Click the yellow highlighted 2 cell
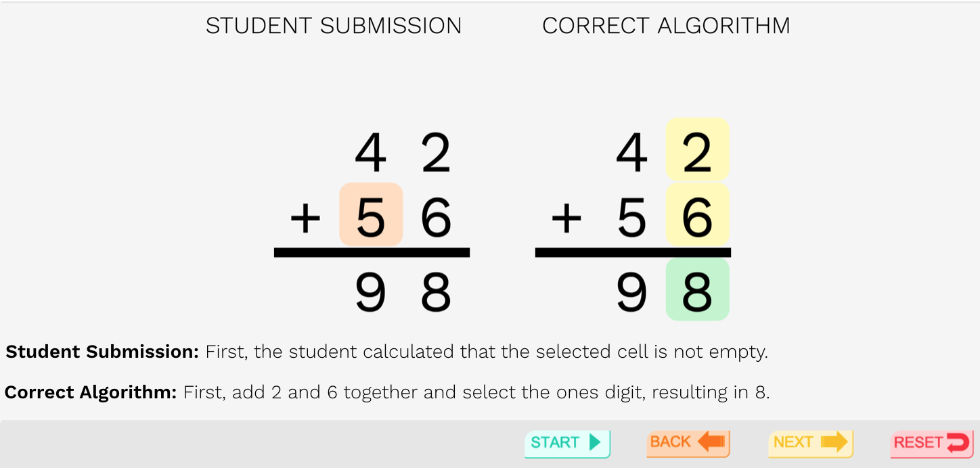This screenshot has height=468, width=980. [x=698, y=150]
